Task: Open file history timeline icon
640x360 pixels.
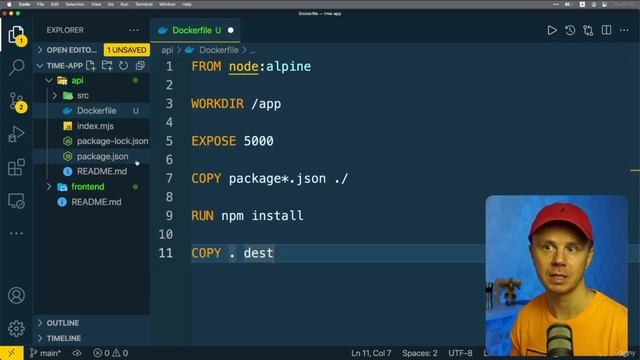Action: coord(570,30)
